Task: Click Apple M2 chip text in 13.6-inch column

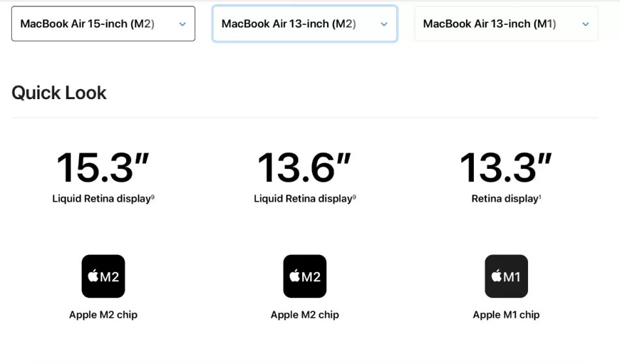Action: pos(305,314)
